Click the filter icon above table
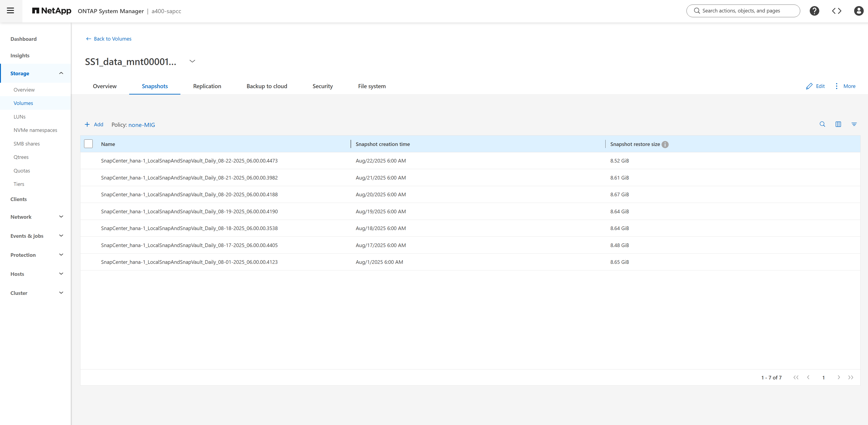The image size is (868, 425). (854, 124)
